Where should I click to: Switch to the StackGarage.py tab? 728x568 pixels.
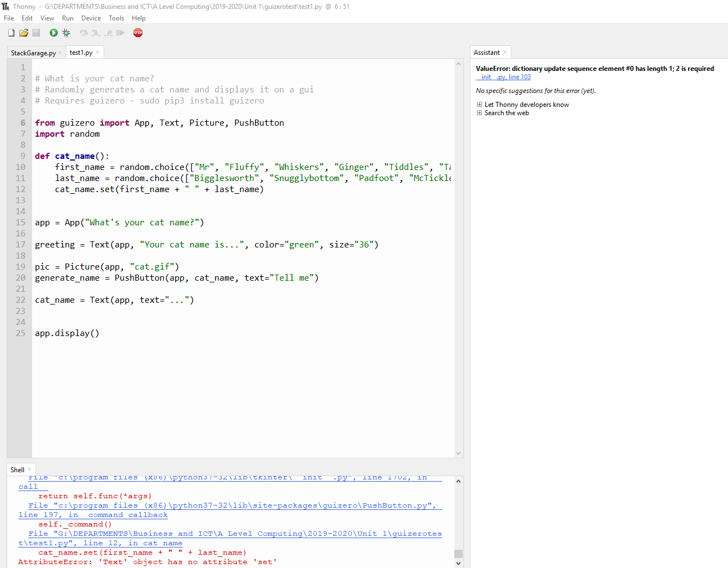(32, 53)
